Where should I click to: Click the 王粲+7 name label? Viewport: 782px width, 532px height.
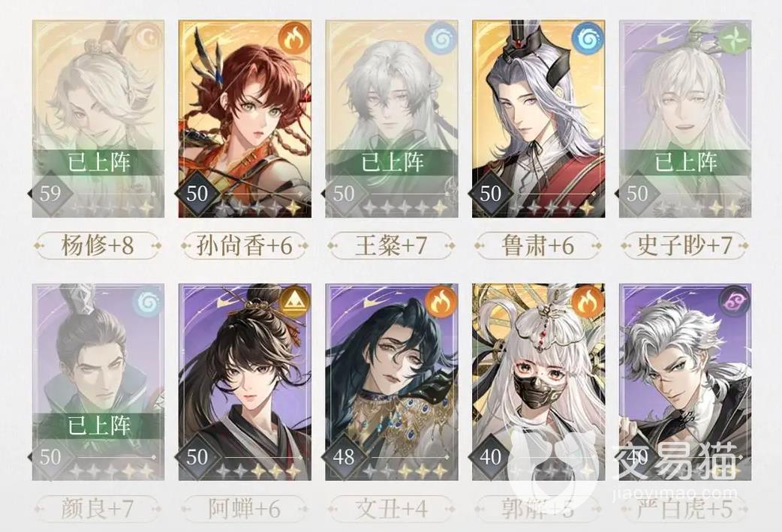392,245
